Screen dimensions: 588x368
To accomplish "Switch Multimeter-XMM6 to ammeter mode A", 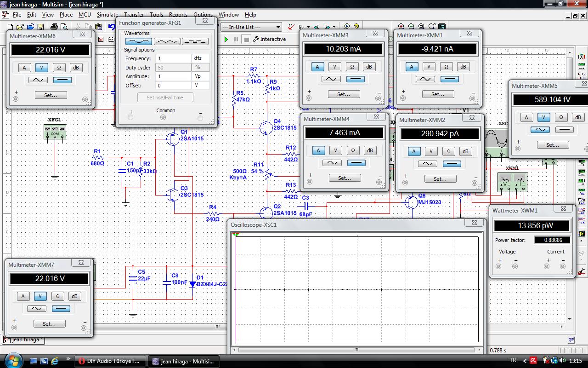I will (24, 68).
